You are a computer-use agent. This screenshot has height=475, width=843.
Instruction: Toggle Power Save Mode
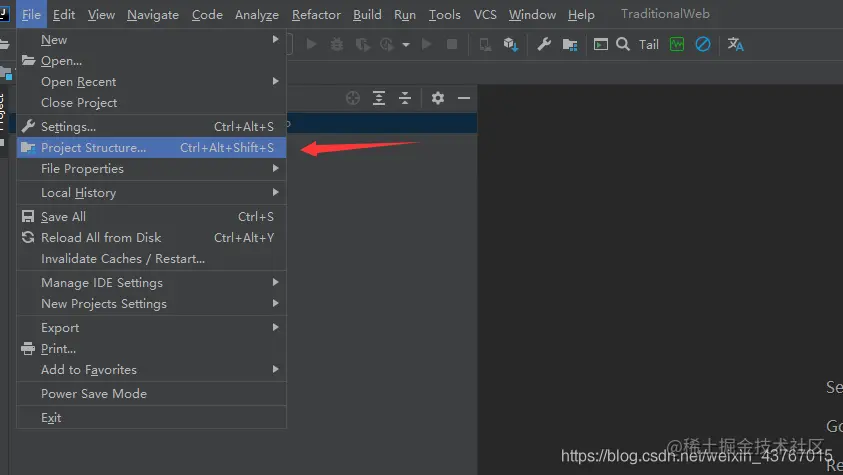coord(152,394)
